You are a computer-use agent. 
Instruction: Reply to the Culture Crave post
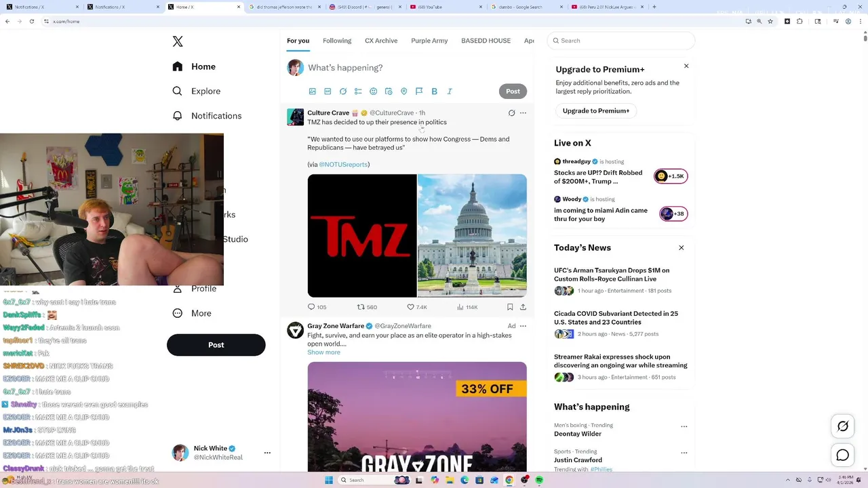tap(317, 307)
